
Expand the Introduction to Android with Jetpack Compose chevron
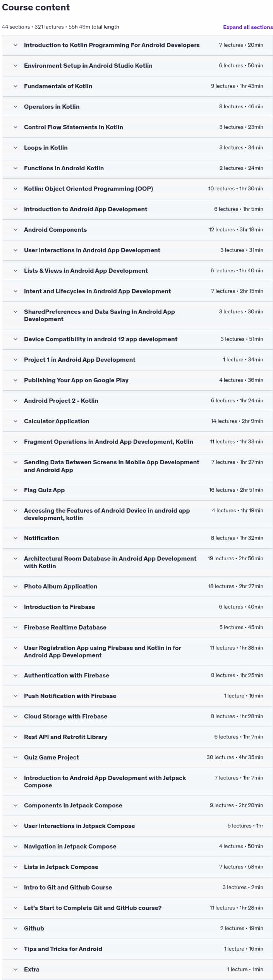pyautogui.click(x=15, y=778)
